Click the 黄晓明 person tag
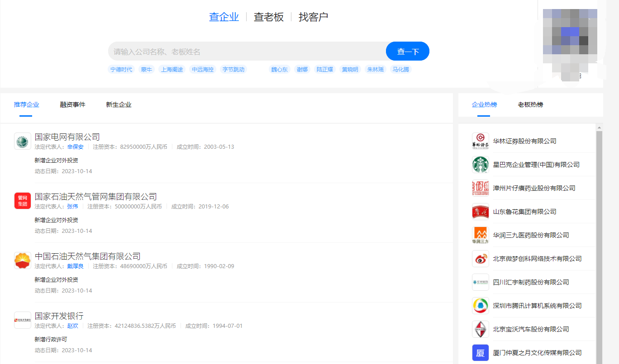This screenshot has height=364, width=619. (350, 70)
